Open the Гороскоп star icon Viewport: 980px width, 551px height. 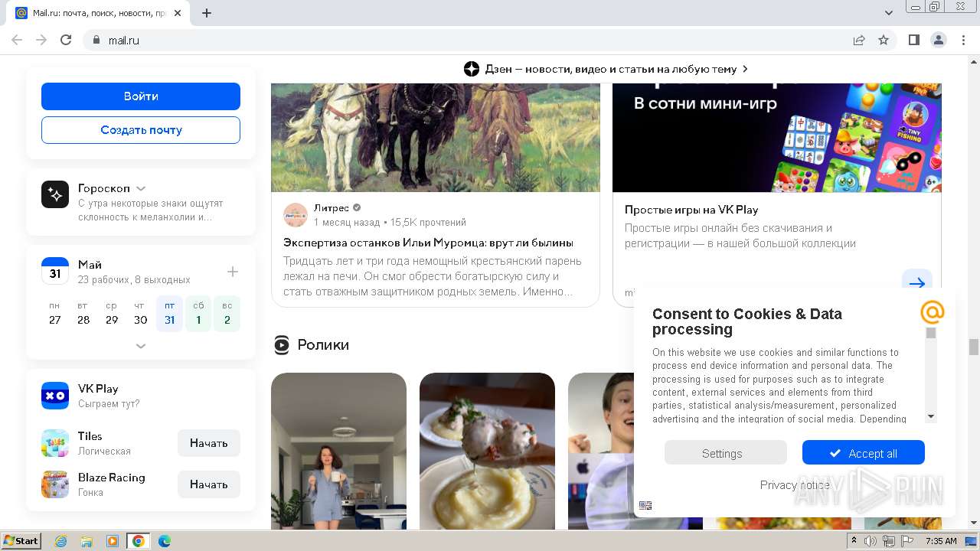coord(55,195)
